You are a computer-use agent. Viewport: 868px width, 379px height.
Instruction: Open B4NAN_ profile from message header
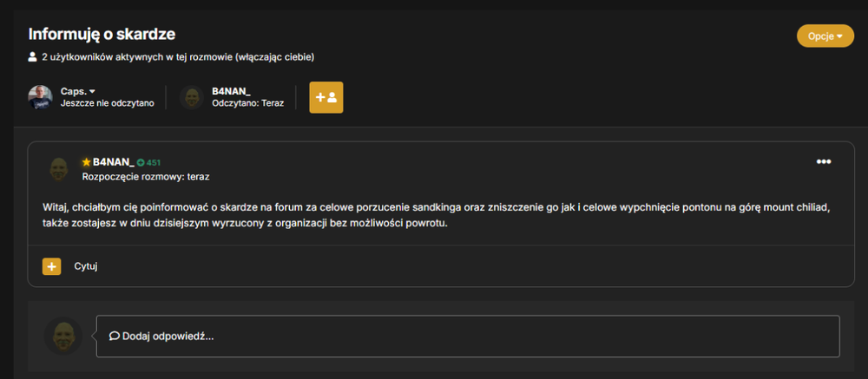tap(114, 162)
